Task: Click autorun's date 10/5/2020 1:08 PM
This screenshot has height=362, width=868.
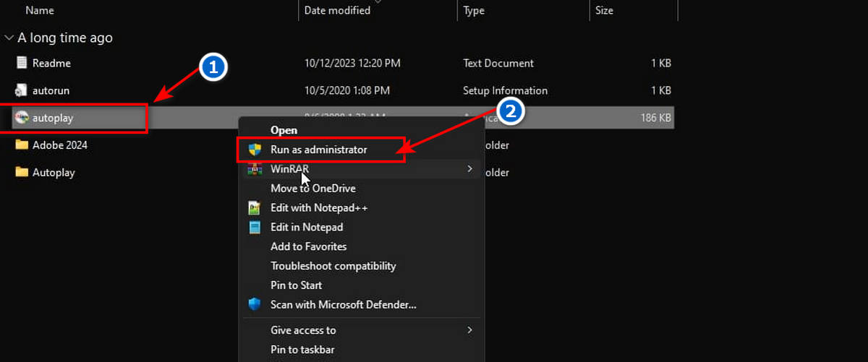Action: point(347,90)
